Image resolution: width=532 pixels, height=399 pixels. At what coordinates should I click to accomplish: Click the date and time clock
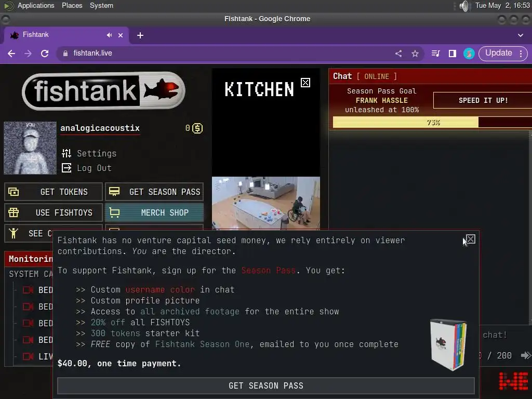click(x=502, y=5)
